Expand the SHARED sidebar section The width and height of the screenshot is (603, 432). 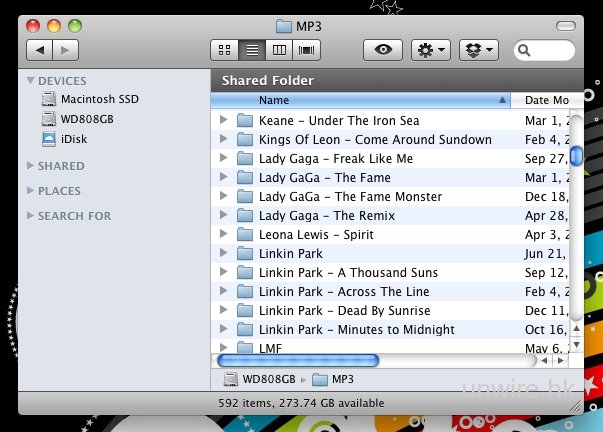pyautogui.click(x=30, y=166)
